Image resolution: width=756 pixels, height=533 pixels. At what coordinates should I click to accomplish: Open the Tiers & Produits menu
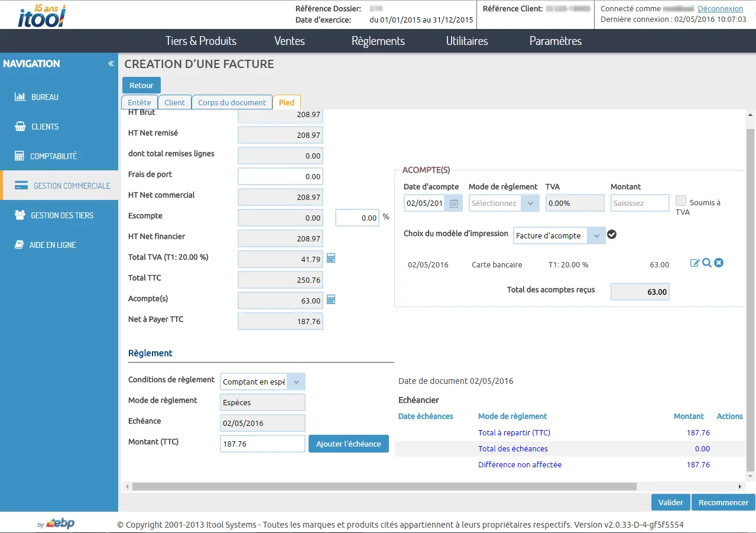pyautogui.click(x=201, y=41)
